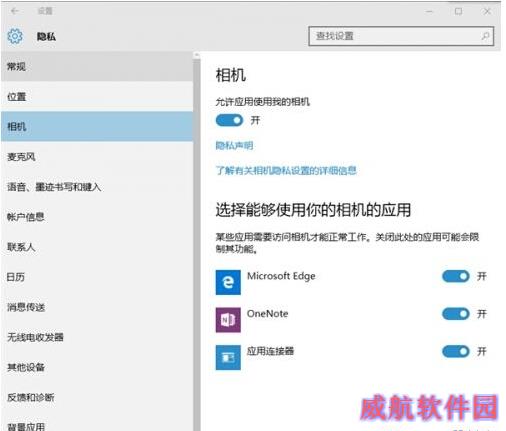The image size is (506, 431).
Task: Open the 隐私声明 link
Action: coord(234,146)
